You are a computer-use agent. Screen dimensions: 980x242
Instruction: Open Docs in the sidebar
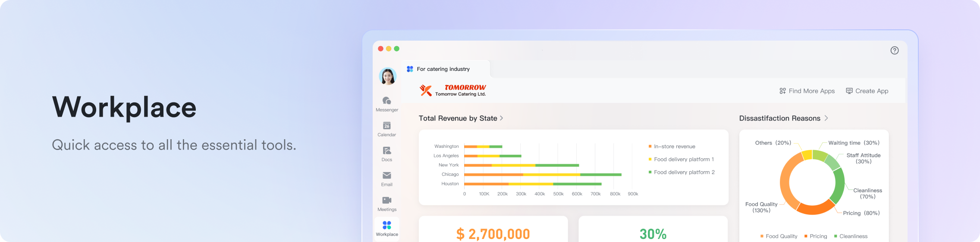[386, 151]
